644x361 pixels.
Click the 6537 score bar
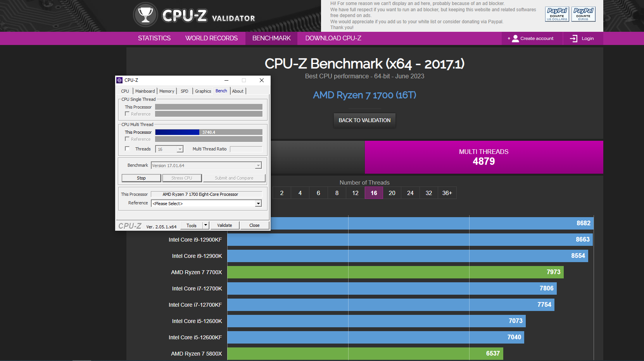(x=365, y=354)
